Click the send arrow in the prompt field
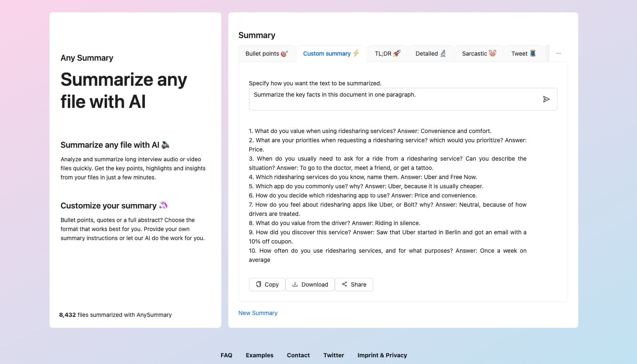The height and width of the screenshot is (364, 637). [x=546, y=99]
